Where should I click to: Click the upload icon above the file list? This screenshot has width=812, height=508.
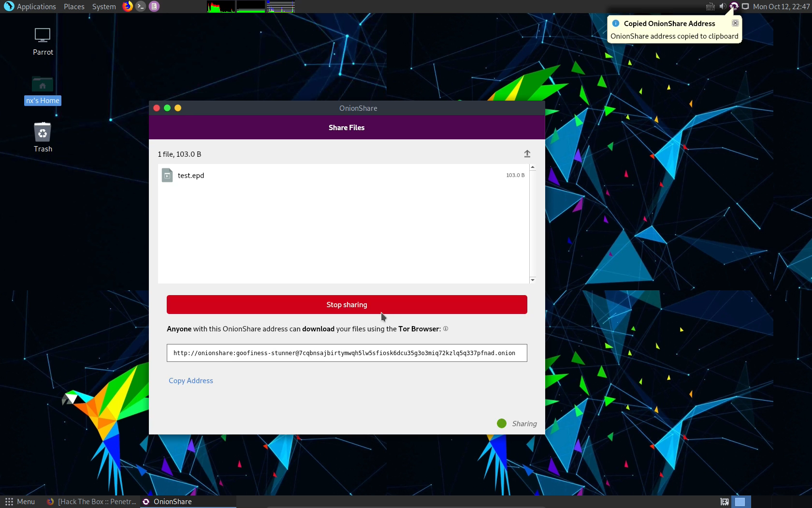coord(527,154)
